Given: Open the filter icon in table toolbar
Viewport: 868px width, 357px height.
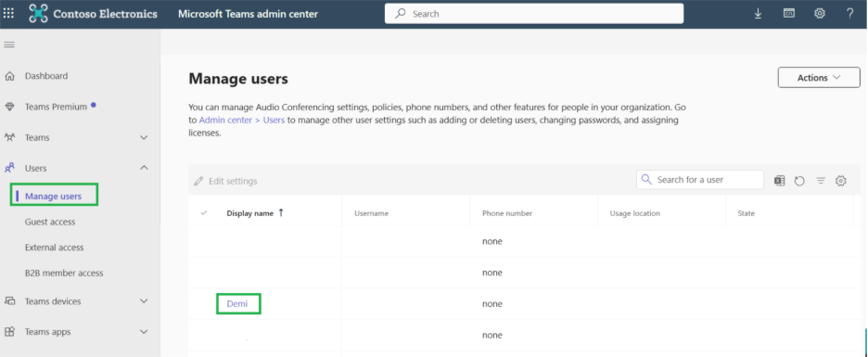Looking at the screenshot, I should [821, 181].
